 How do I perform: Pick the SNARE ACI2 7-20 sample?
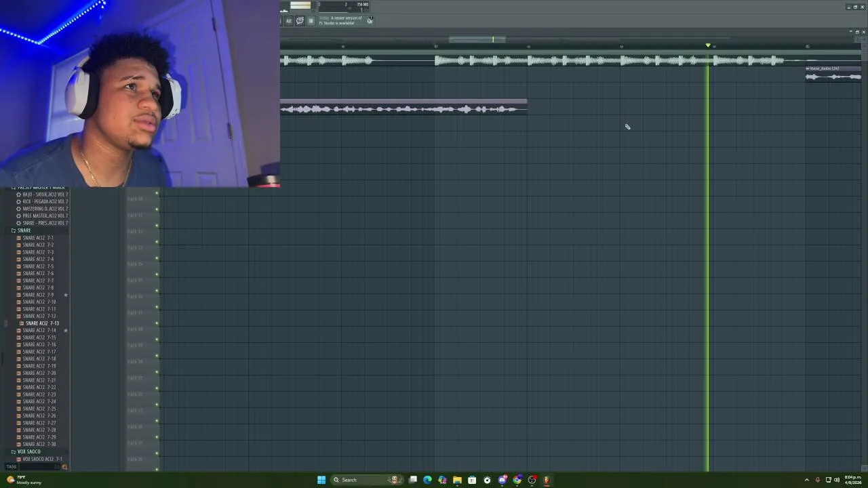[39, 373]
